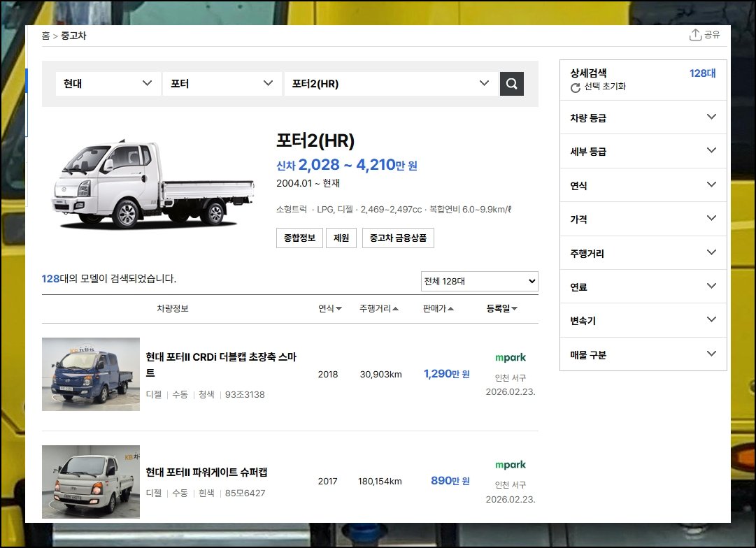
Task: Click the magnifier search button
Action: 511,84
